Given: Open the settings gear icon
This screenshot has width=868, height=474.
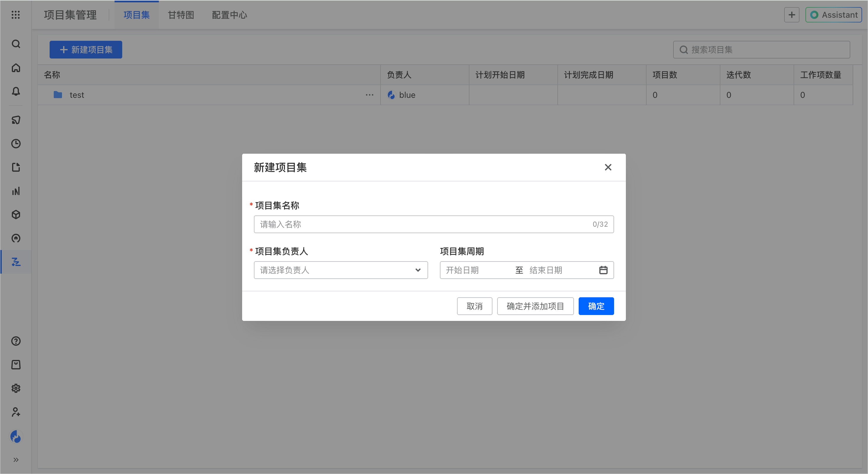Looking at the screenshot, I should tap(16, 388).
